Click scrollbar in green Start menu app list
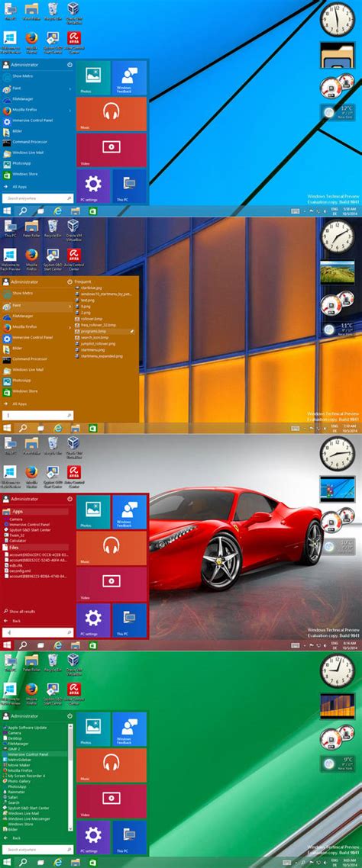 click(x=70, y=777)
